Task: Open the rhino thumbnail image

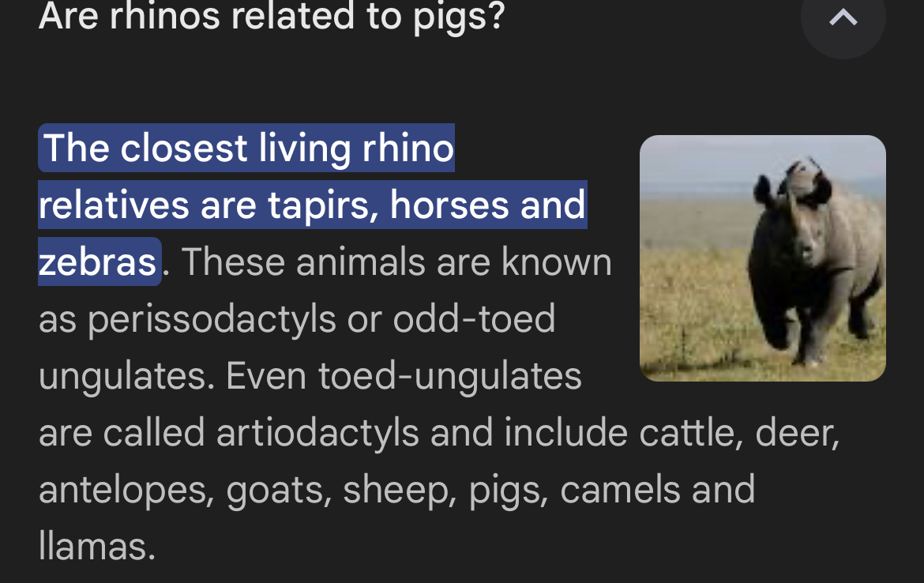Action: tap(762, 258)
